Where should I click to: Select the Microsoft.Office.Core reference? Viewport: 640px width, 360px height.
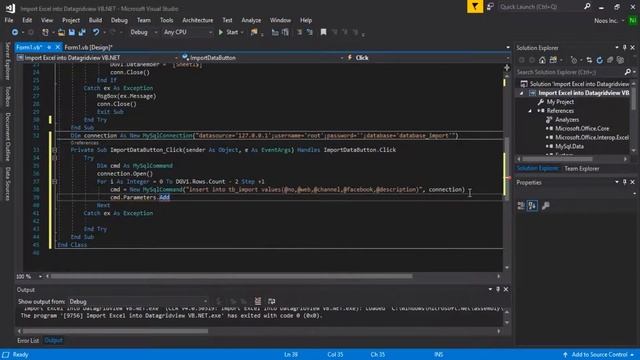(x=582, y=128)
